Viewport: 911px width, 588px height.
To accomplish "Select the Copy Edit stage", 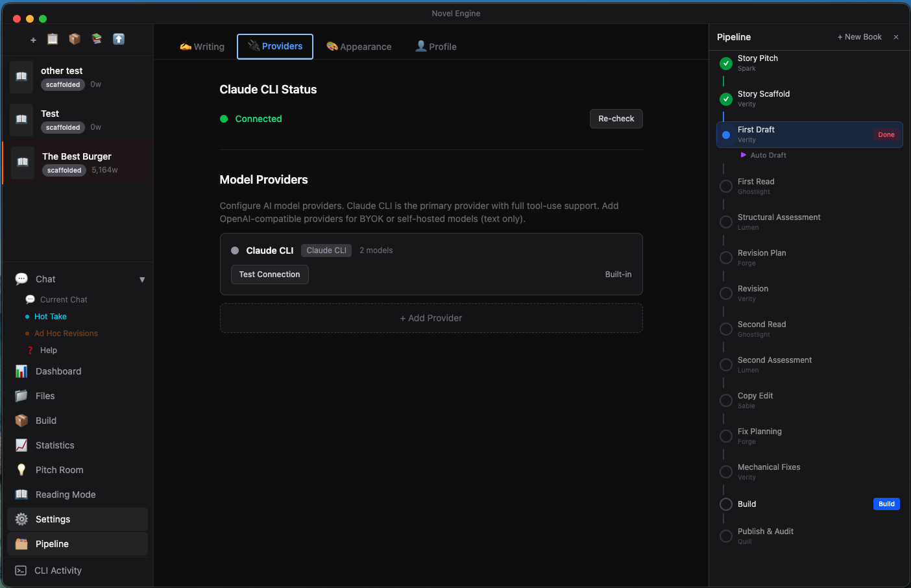I will pos(810,400).
